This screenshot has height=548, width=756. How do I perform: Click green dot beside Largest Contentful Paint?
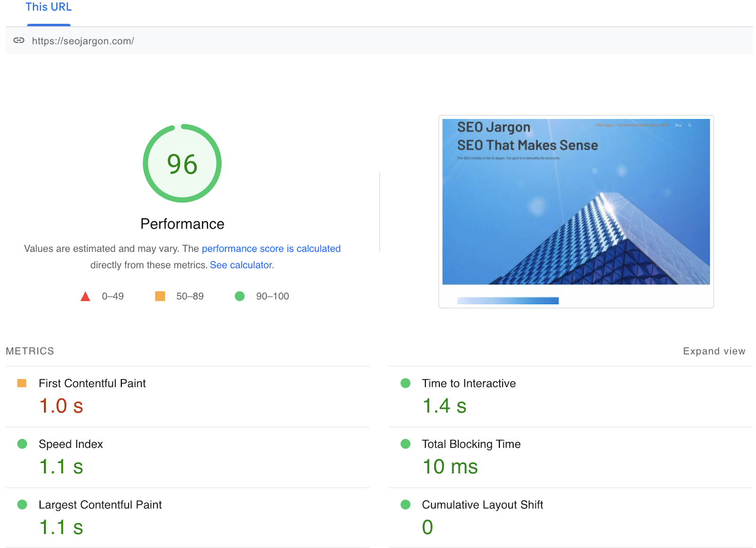[x=22, y=505]
